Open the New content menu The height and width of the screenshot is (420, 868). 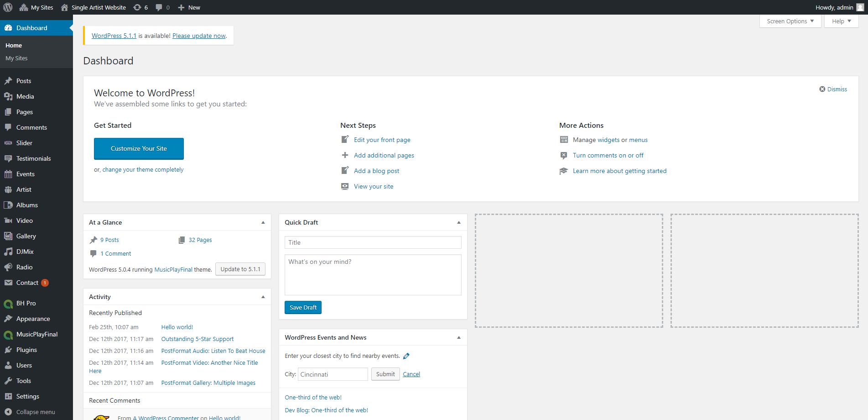[x=189, y=7]
